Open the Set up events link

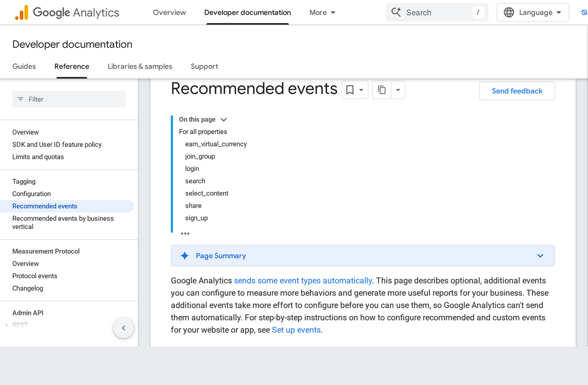(296, 330)
